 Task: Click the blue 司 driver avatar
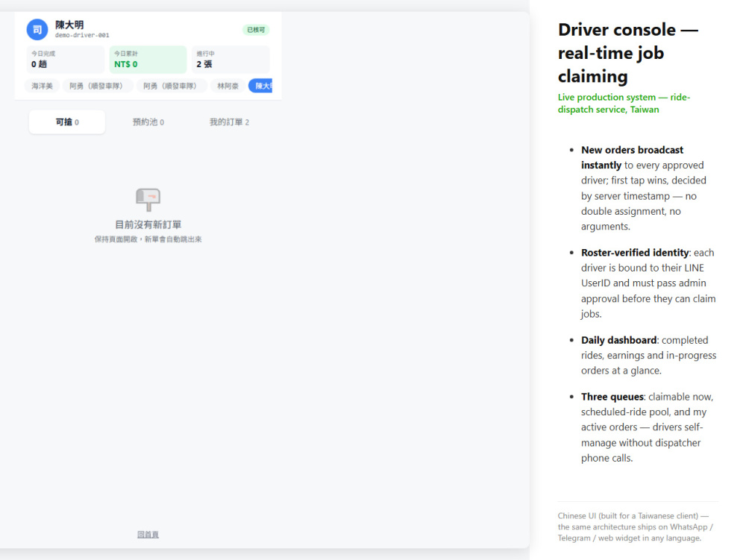pos(37,30)
